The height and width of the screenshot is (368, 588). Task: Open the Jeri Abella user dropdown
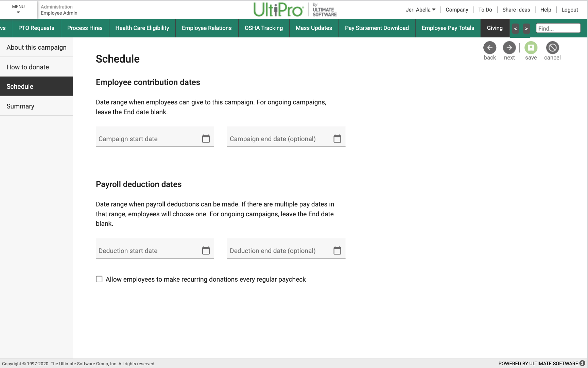(420, 10)
